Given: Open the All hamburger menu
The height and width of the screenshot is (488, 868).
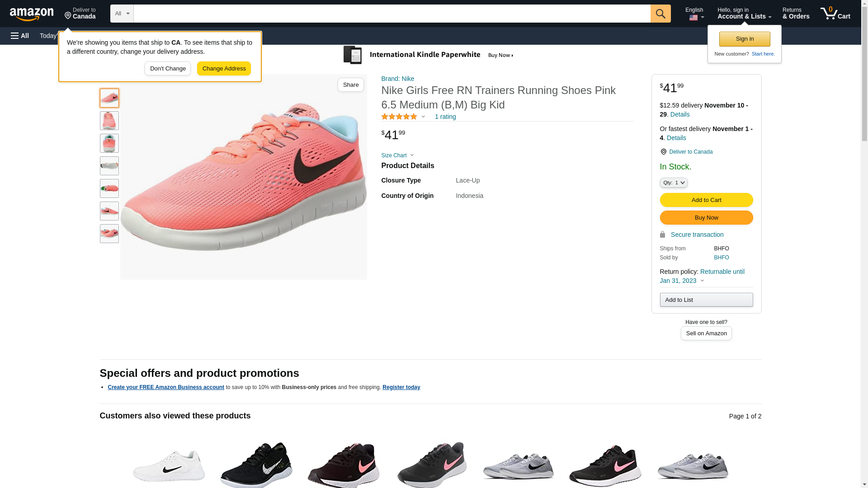Looking at the screenshot, I should tap(20, 36).
